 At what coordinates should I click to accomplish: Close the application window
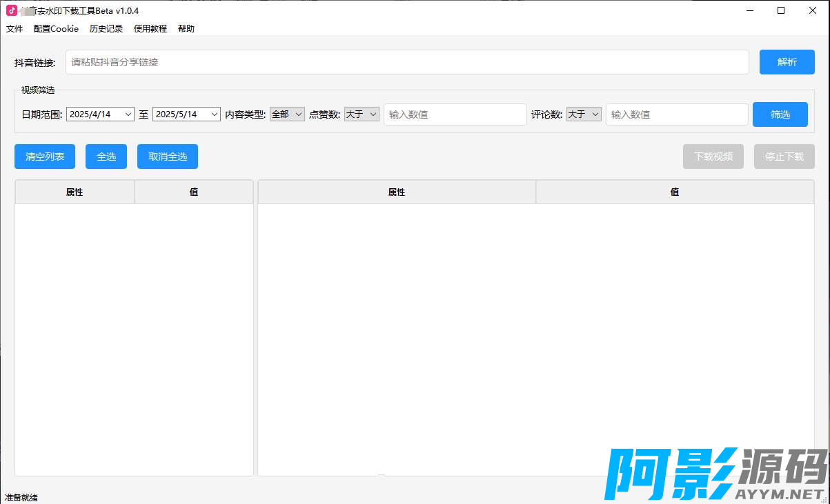coord(813,10)
